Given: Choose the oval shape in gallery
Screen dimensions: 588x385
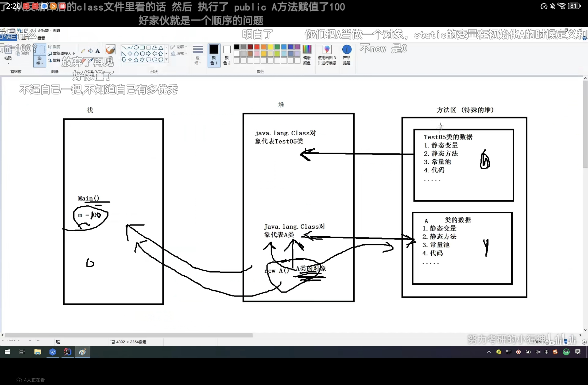Looking at the screenshot, I should tap(136, 48).
